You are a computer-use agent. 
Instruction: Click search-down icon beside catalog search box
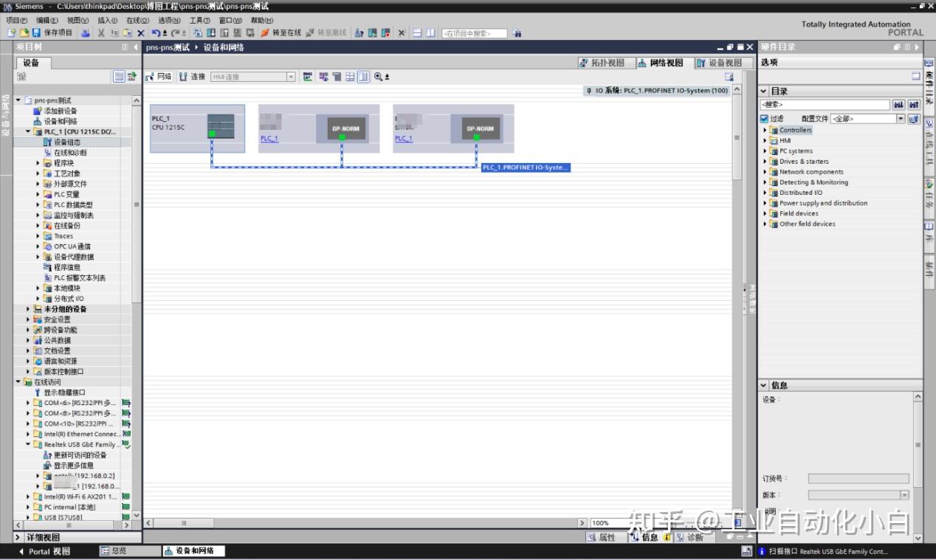tap(898, 105)
